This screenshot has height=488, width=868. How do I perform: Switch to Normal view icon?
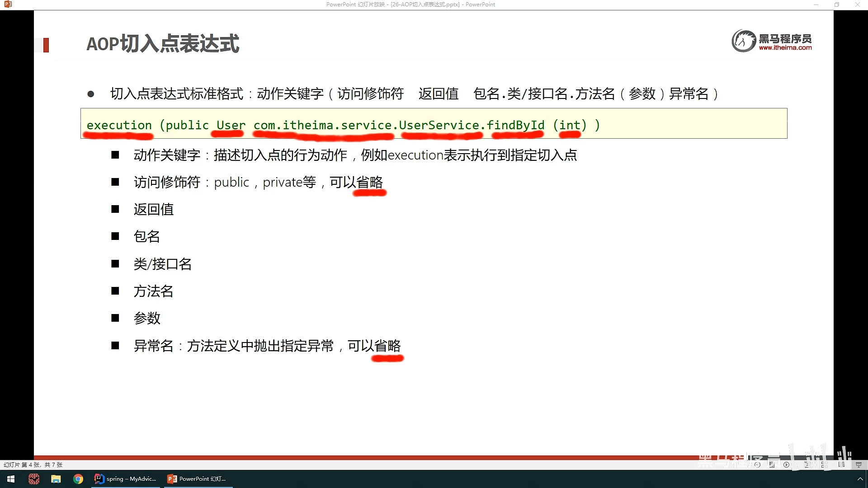pyautogui.click(x=807, y=465)
